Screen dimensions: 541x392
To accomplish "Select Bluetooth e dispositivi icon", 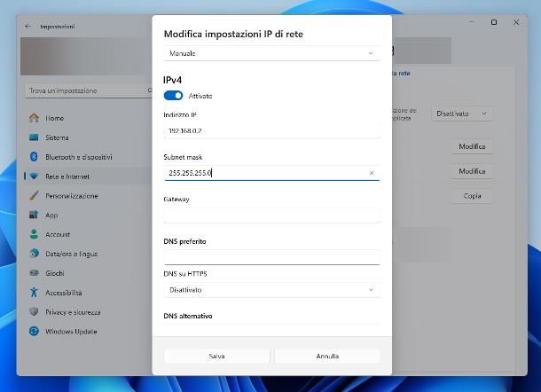I will coord(34,157).
